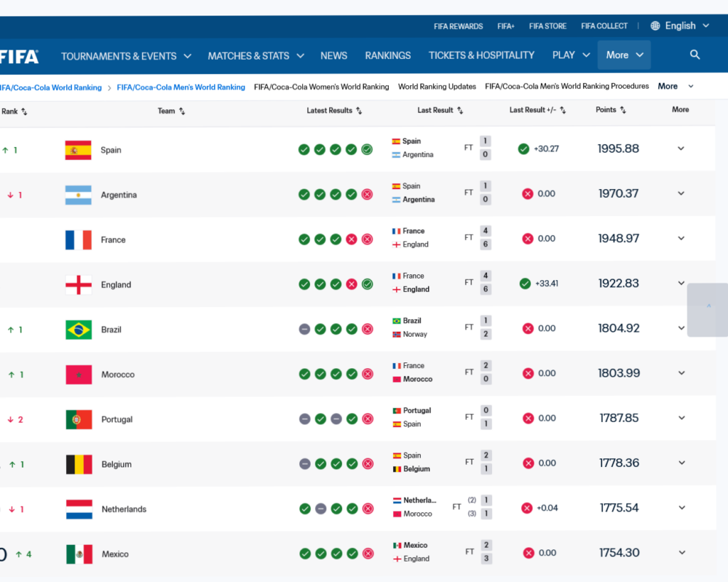The image size is (728, 582).
Task: Click the France flag in team column
Action: click(x=78, y=240)
